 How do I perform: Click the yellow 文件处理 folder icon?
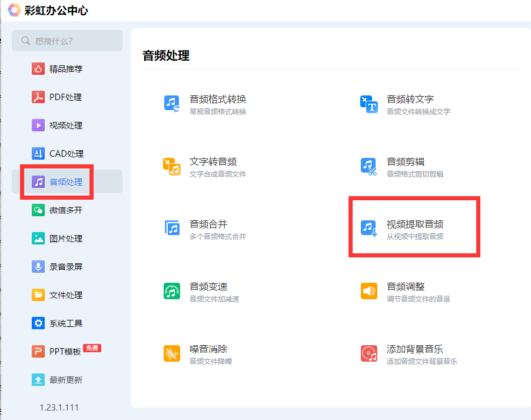pyautogui.click(x=38, y=295)
